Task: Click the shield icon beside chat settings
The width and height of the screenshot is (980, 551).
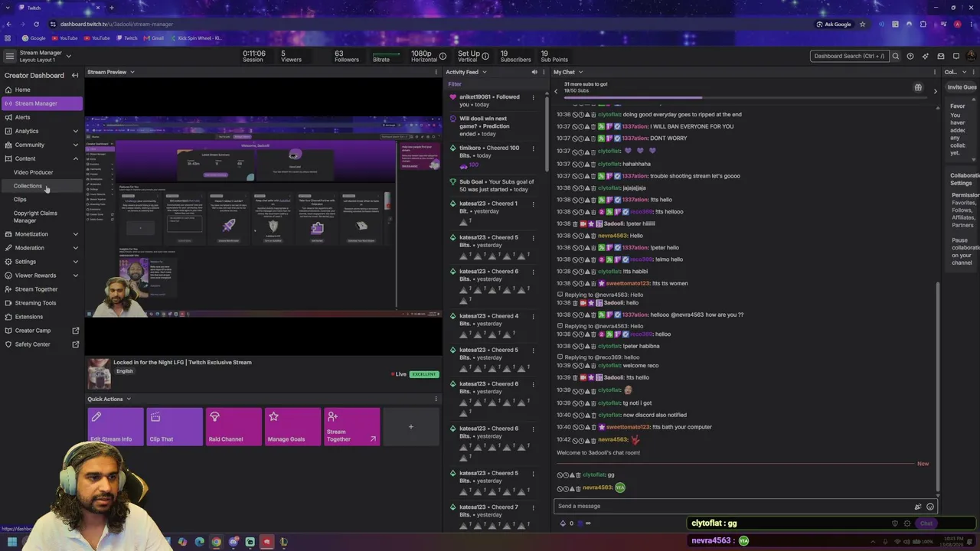Action: click(x=895, y=523)
